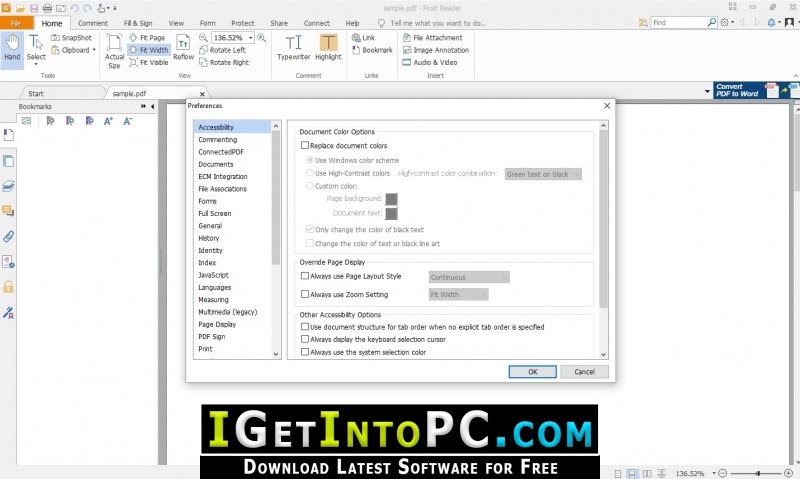Insert Audio & Video
Viewport: 800px width, 479px height.
click(430, 62)
